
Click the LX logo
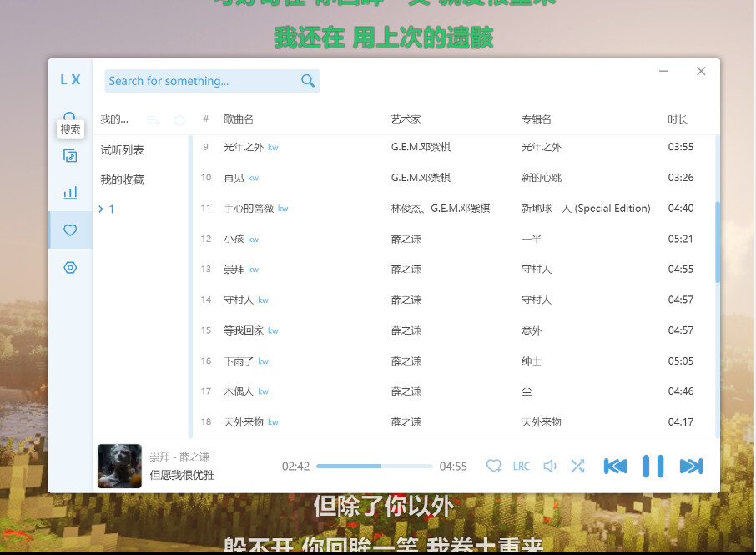70,79
